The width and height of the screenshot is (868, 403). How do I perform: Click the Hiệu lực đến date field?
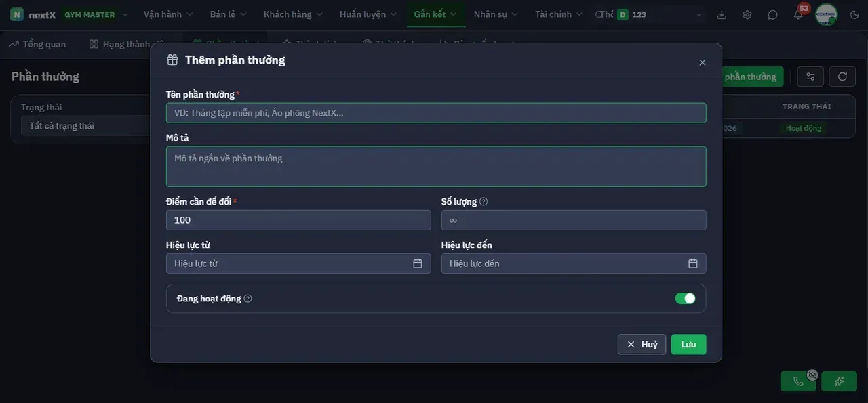tap(574, 263)
